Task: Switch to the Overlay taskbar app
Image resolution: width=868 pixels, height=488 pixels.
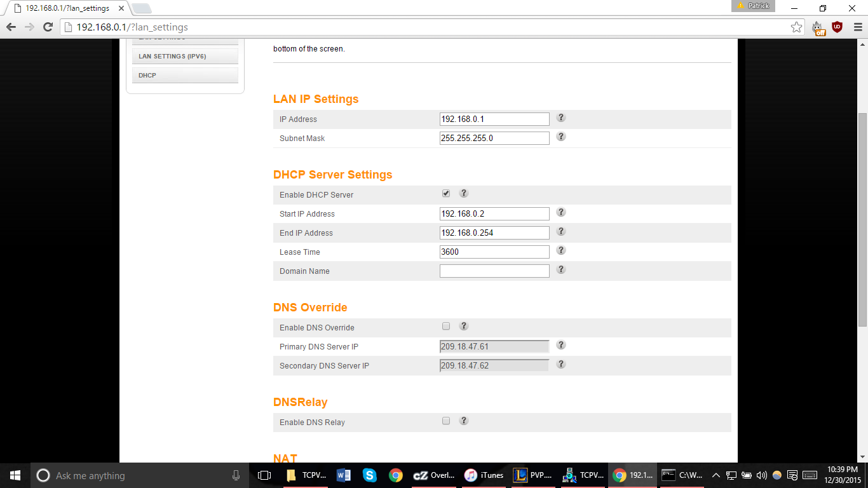Action: click(x=434, y=475)
